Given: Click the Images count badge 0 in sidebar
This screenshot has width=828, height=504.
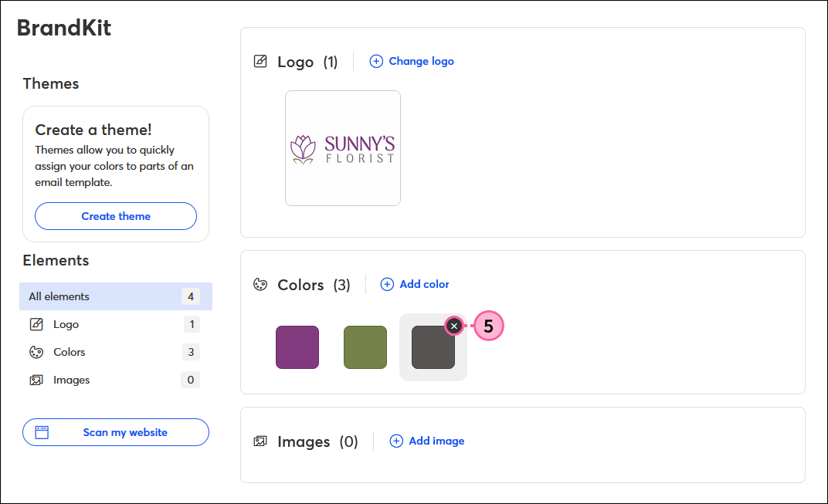Looking at the screenshot, I should point(191,380).
